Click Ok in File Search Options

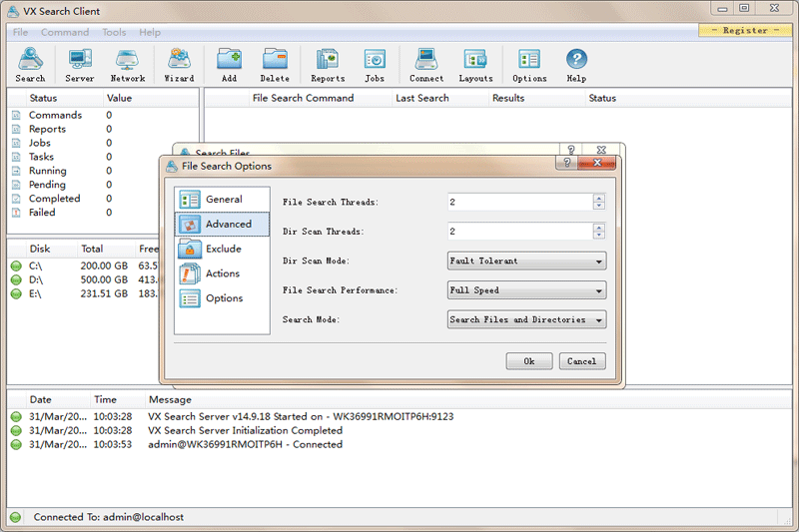529,361
